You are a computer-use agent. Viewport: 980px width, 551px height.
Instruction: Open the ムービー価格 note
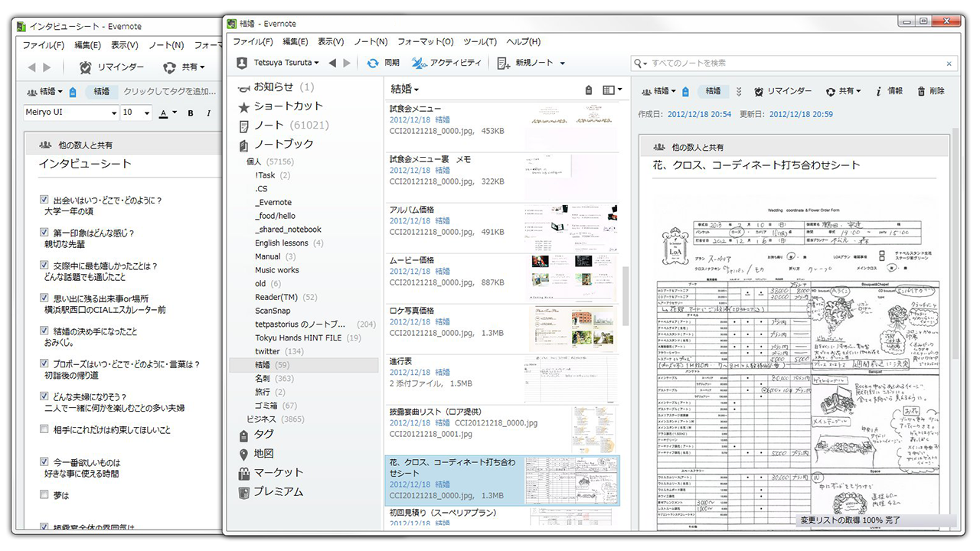[502, 279]
